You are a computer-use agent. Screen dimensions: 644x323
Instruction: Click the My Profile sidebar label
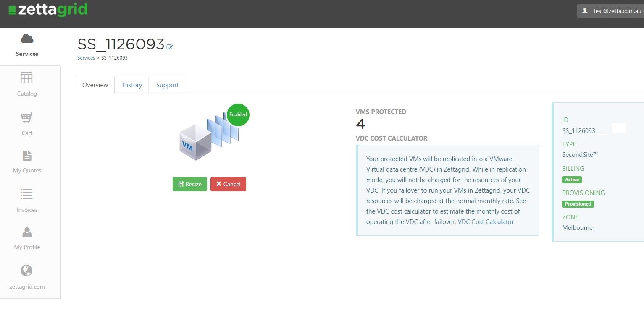27,247
